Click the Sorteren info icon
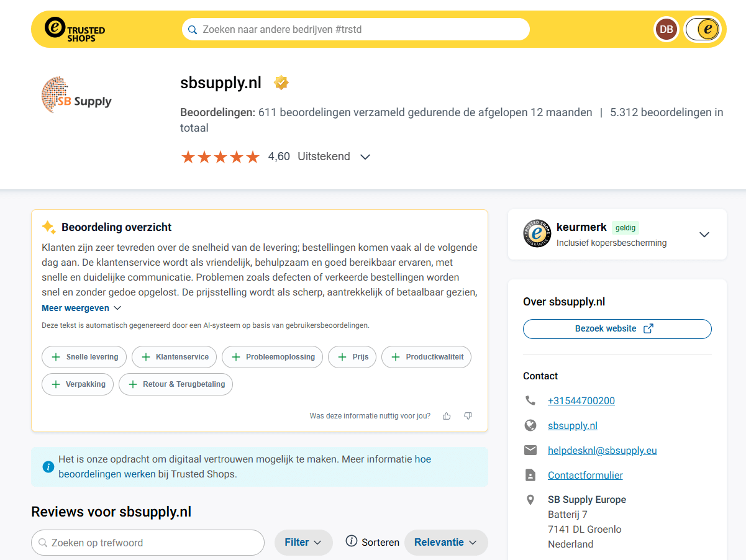746x560 pixels. 352,542
